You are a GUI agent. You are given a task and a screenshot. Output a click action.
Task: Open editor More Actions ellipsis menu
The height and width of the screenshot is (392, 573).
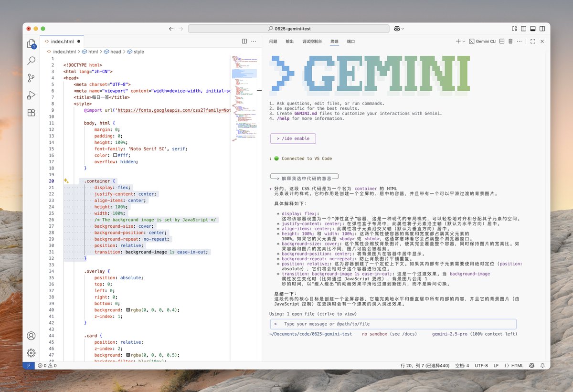254,42
